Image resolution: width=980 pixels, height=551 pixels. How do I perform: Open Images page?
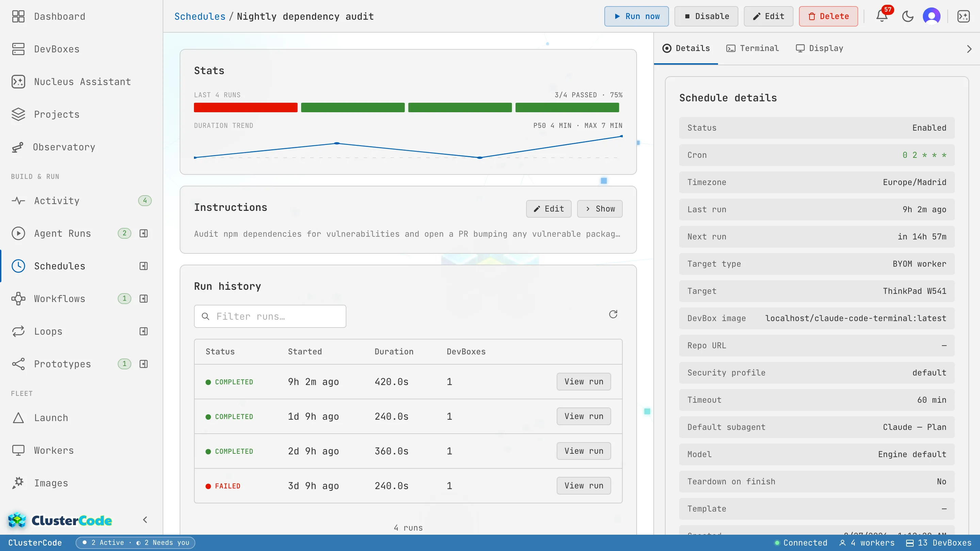point(81,483)
